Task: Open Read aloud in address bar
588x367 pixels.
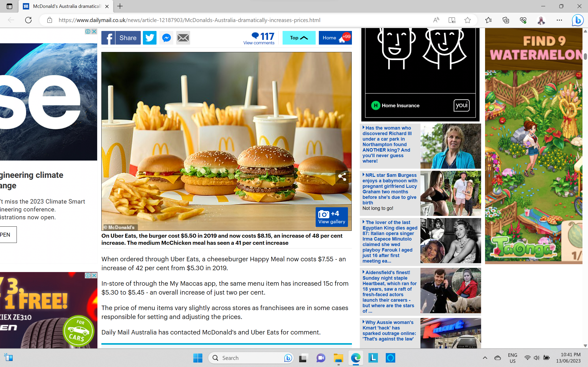Action: coord(436,20)
